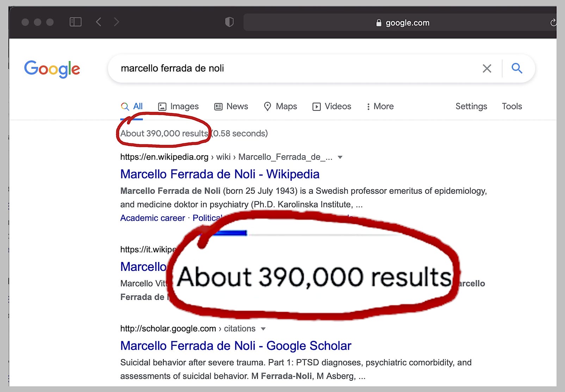Viewport: 565px width, 392px height.
Task: Click the scholar.google.com citations URL
Action: (x=188, y=329)
